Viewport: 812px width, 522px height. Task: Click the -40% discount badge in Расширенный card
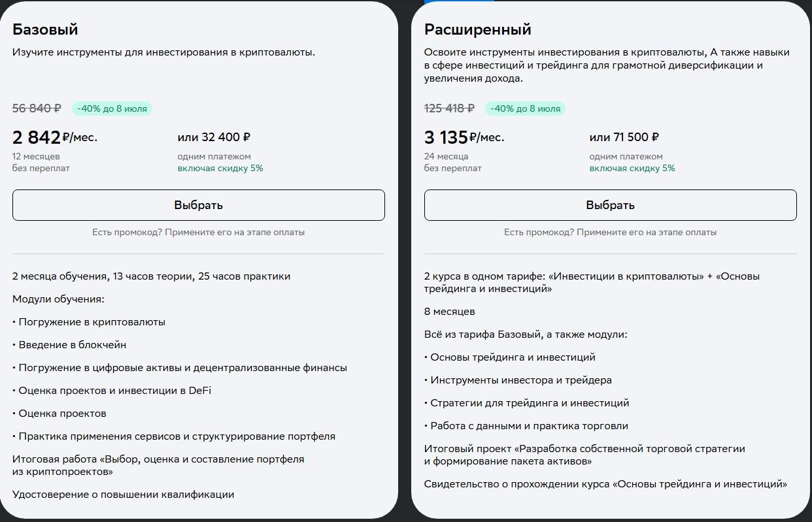525,108
